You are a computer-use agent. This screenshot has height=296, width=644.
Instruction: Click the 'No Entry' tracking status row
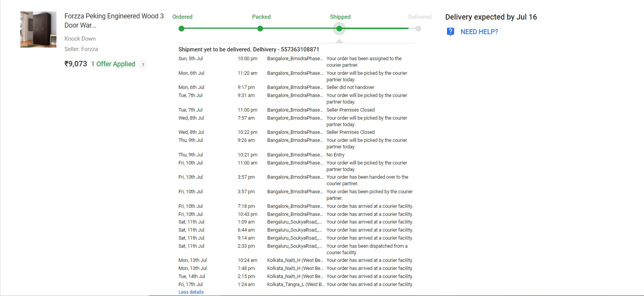coord(335,155)
